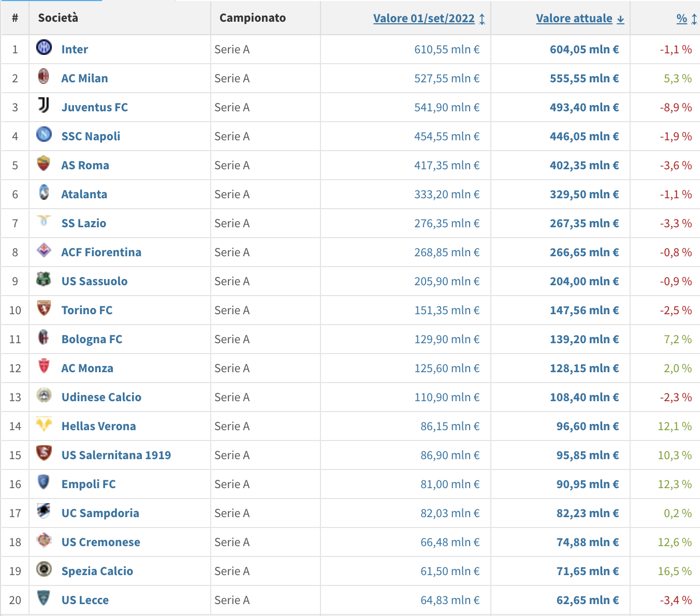The width and height of the screenshot is (700, 616).
Task: Click the Atalanta crest icon
Action: pyautogui.click(x=44, y=192)
